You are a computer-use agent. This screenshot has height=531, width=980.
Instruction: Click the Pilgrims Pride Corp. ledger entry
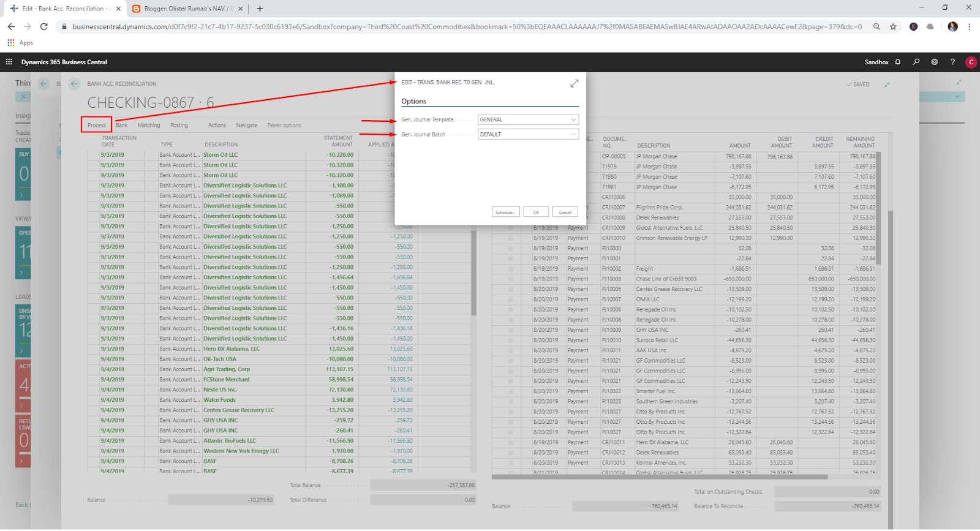(x=659, y=208)
